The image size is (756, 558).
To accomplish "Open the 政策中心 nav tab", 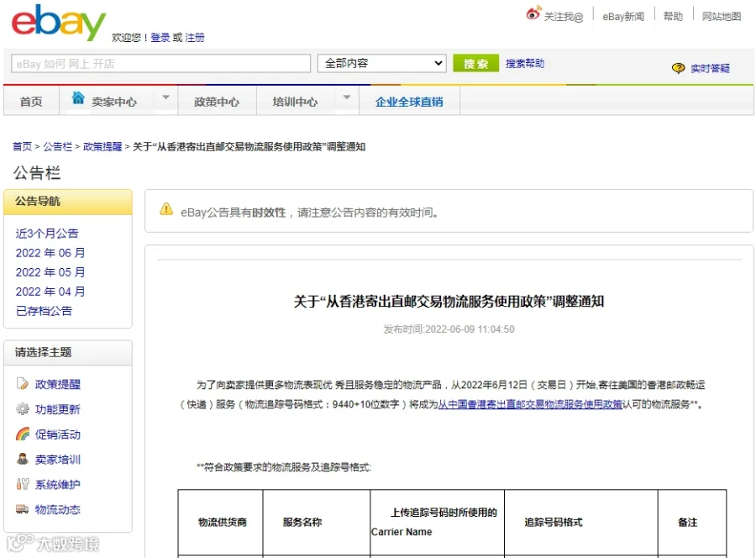I will [x=217, y=102].
